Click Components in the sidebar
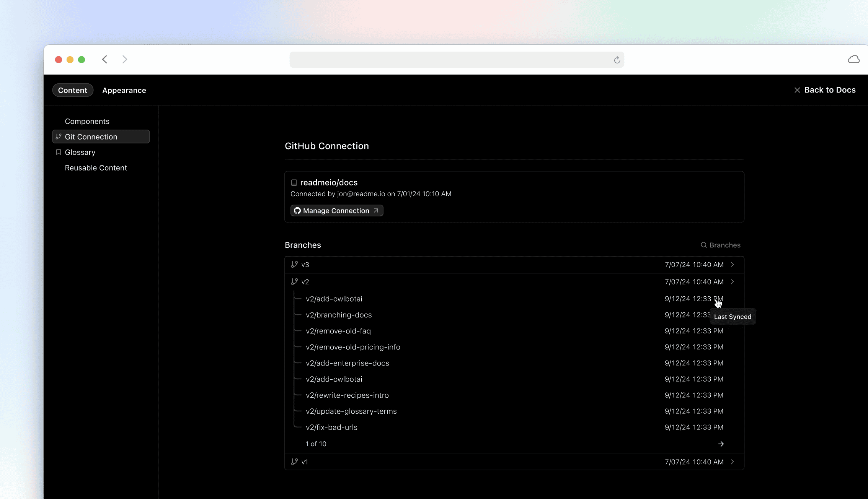868x499 pixels. (87, 121)
